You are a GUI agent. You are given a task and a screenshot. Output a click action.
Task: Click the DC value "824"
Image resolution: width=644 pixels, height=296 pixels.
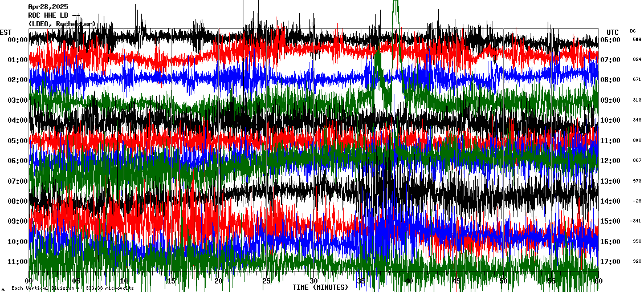pyautogui.click(x=637, y=60)
